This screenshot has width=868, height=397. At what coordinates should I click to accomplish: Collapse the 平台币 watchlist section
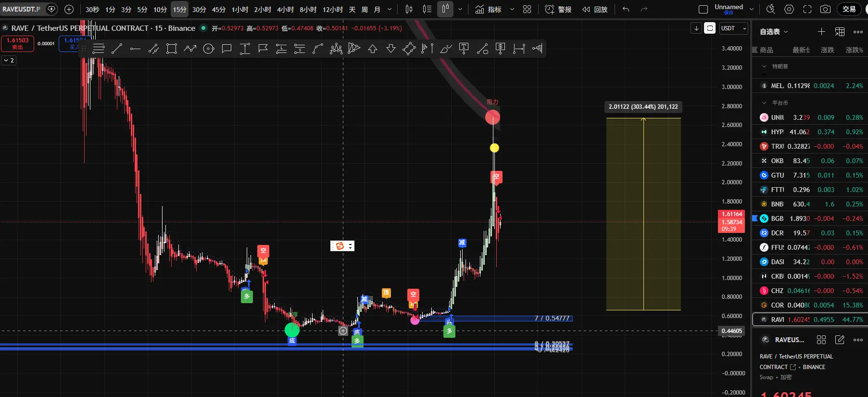click(764, 103)
